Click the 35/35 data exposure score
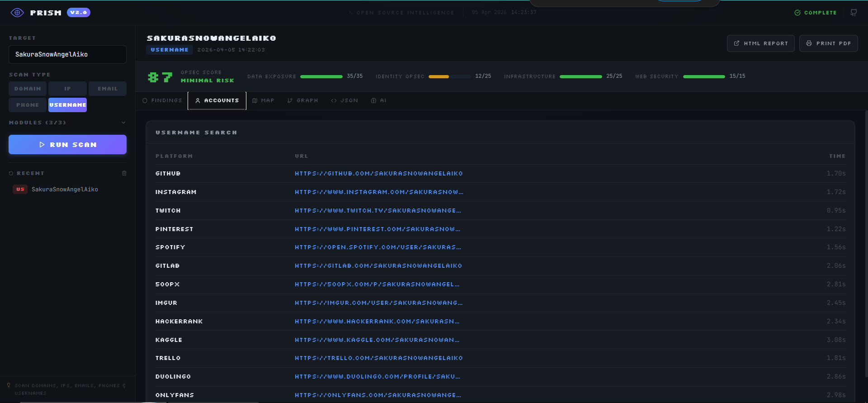Image resolution: width=868 pixels, height=403 pixels. pos(355,76)
